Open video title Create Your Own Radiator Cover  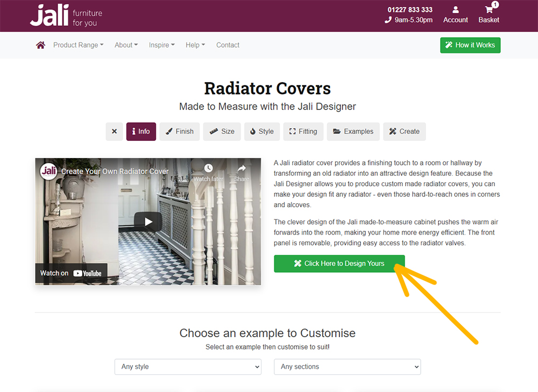(115, 171)
